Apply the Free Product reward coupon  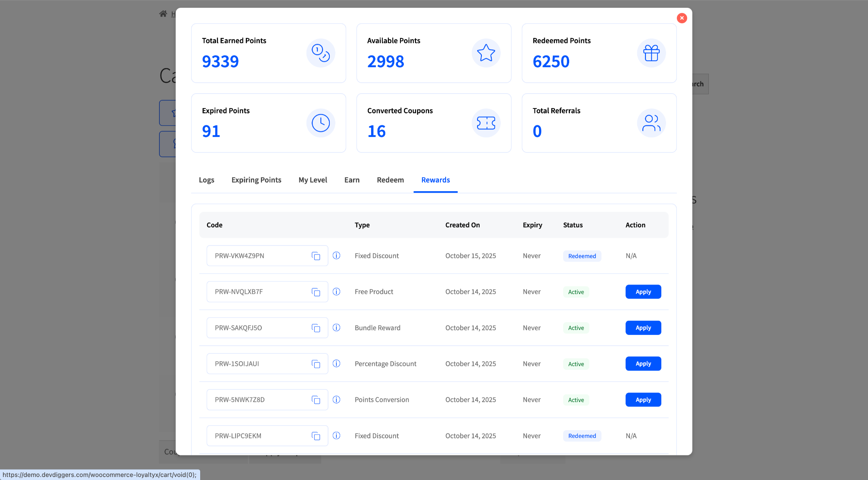[x=643, y=291]
